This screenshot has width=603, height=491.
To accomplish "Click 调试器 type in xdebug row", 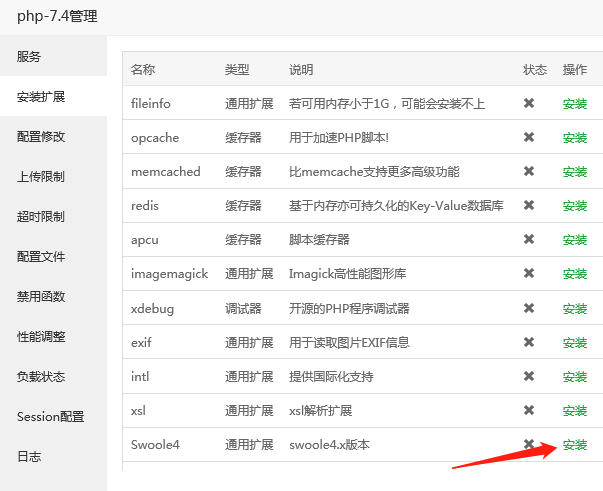I will (x=243, y=308).
